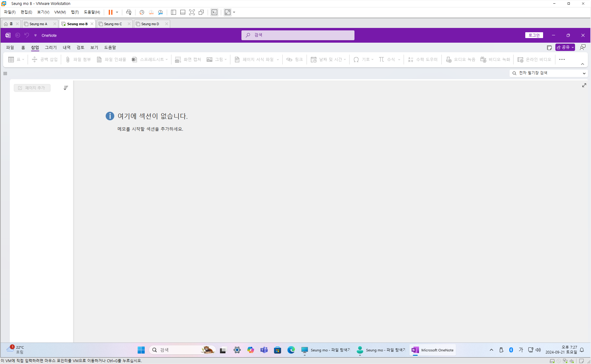Collapse the OneNote ribbon with chevron
Viewport: 591px width, 364px height.
[582, 64]
